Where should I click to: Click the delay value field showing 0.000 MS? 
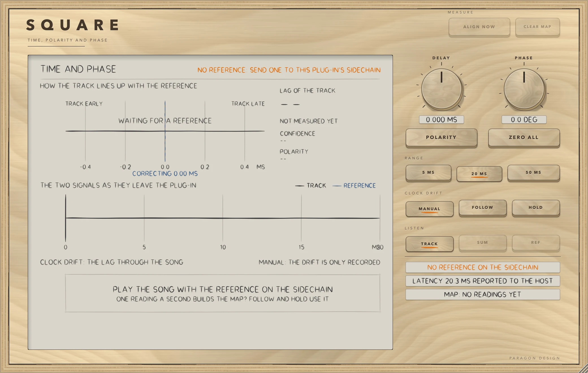click(442, 120)
